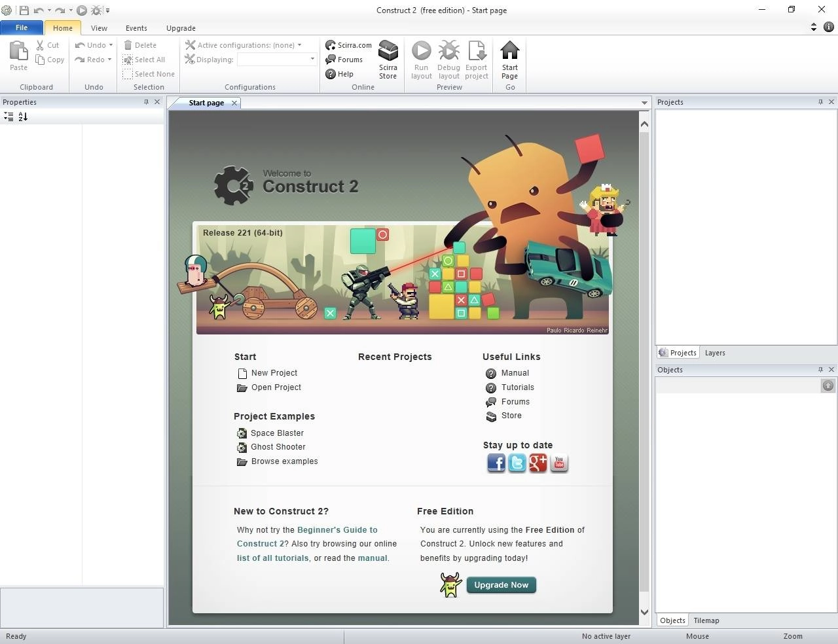Screen dimensions: 838x644
Task: Toggle ribbon minimize arrows at top right
Action: click(814, 27)
